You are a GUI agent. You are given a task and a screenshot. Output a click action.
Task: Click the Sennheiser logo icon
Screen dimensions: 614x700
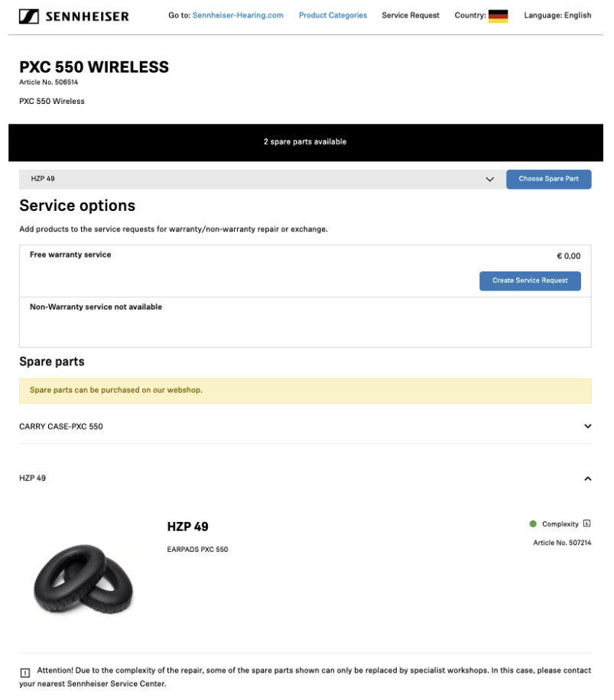coord(29,17)
